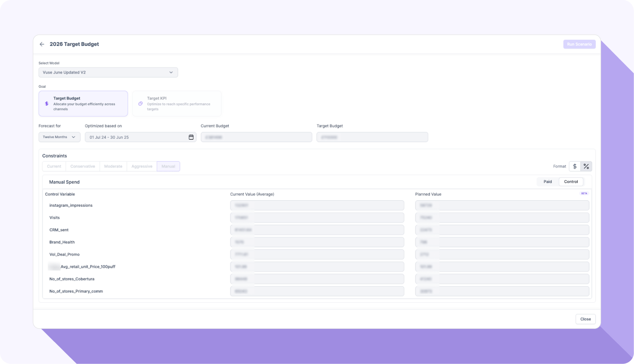Select the Moderate constraints tab
634x364 pixels.
113,166
